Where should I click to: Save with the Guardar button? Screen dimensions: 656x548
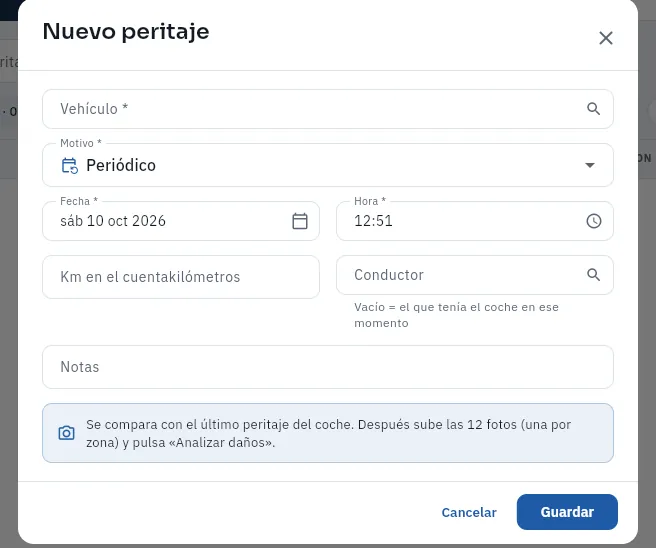tap(567, 512)
